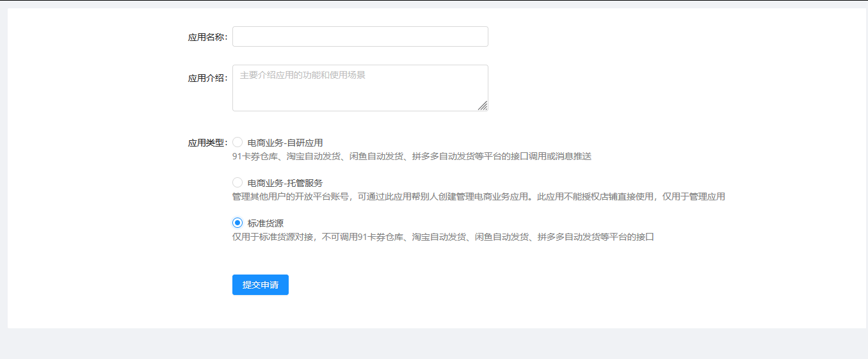The image size is (868, 359).
Task: Click the 电商业务-自研应用 label text
Action: (285, 143)
